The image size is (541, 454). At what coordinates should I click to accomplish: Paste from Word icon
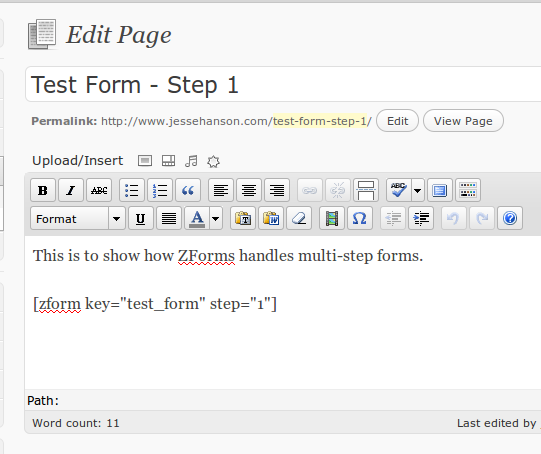coord(271,218)
